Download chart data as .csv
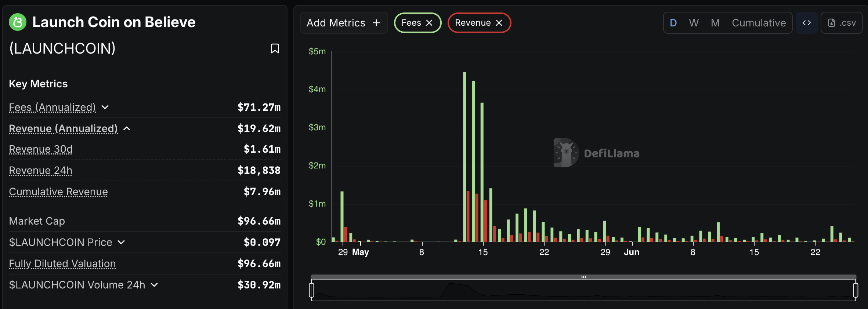This screenshot has width=868, height=309. tap(842, 23)
